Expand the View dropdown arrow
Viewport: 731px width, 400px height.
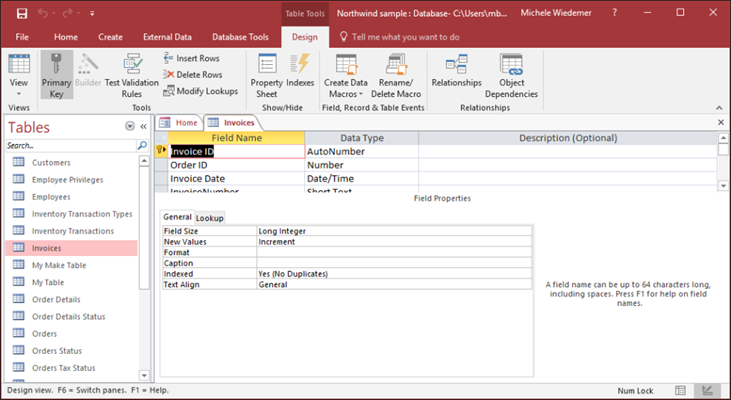(x=19, y=94)
